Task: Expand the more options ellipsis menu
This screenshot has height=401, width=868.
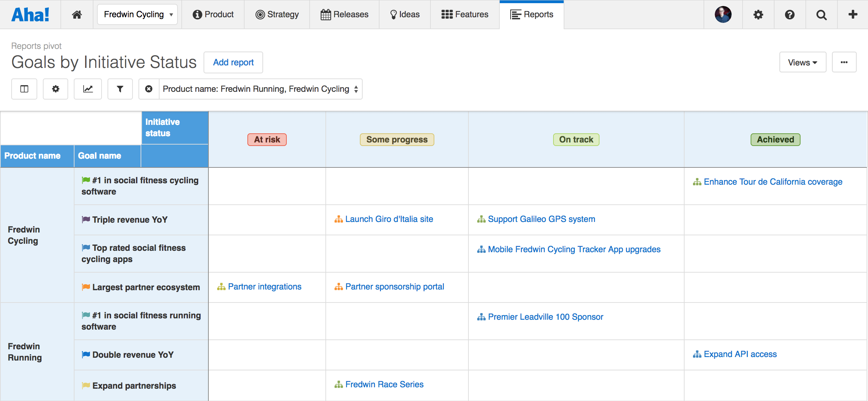Action: pos(844,62)
